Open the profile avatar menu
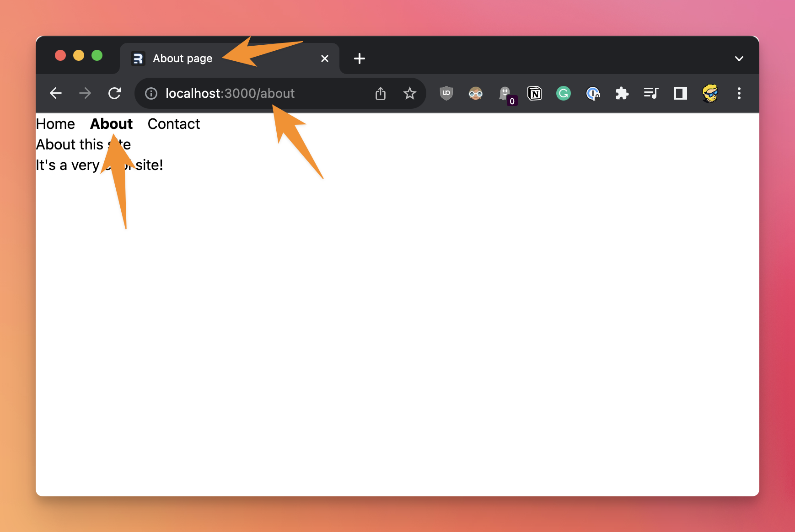This screenshot has width=795, height=532. pos(710,93)
